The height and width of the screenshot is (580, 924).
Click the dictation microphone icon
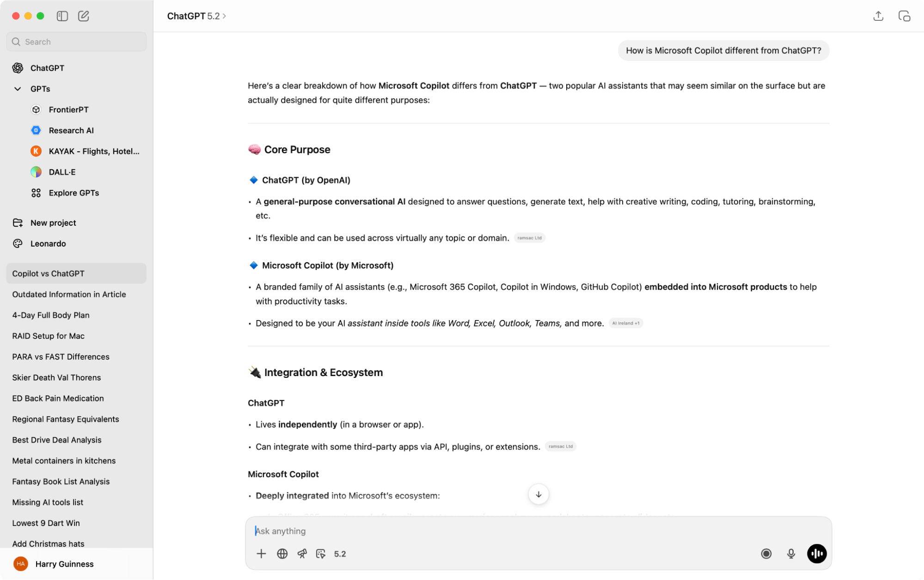coord(791,554)
